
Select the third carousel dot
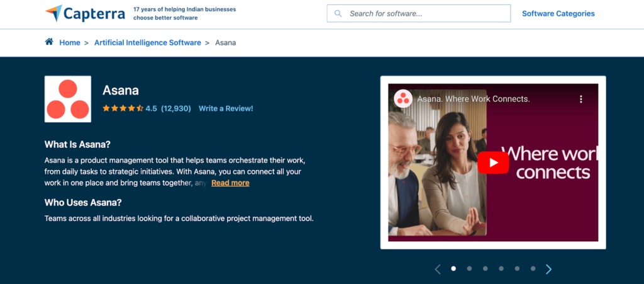(485, 268)
